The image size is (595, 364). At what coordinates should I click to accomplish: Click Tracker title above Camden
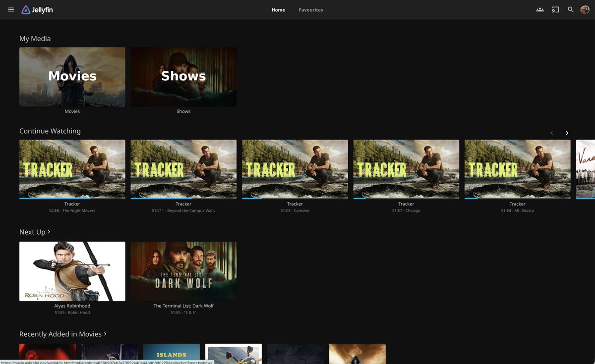295,204
